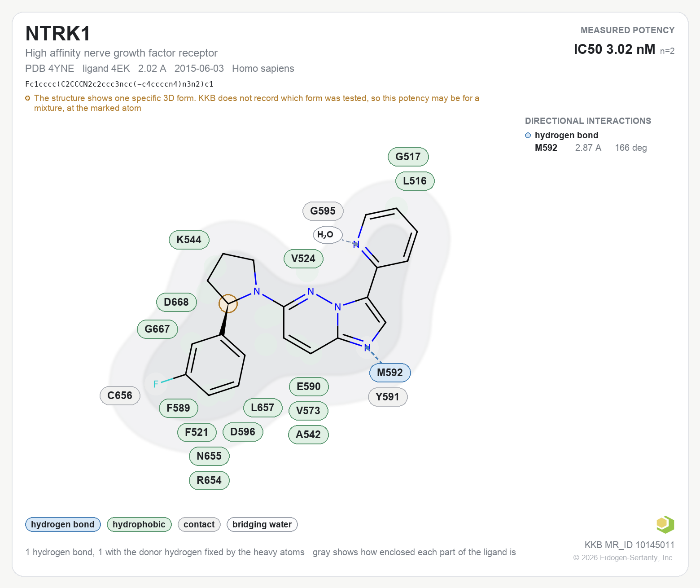Click the R654 residue label
The height and width of the screenshot is (588, 700).
tap(209, 480)
